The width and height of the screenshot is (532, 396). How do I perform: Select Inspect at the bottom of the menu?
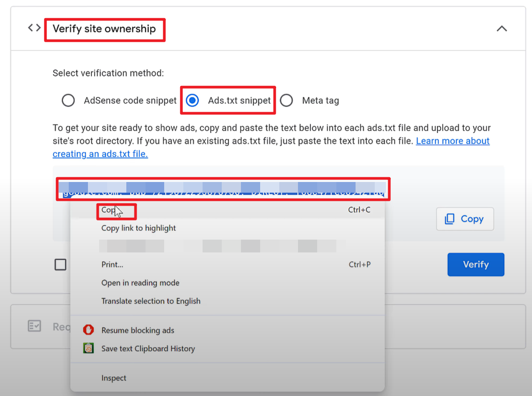click(x=227, y=378)
